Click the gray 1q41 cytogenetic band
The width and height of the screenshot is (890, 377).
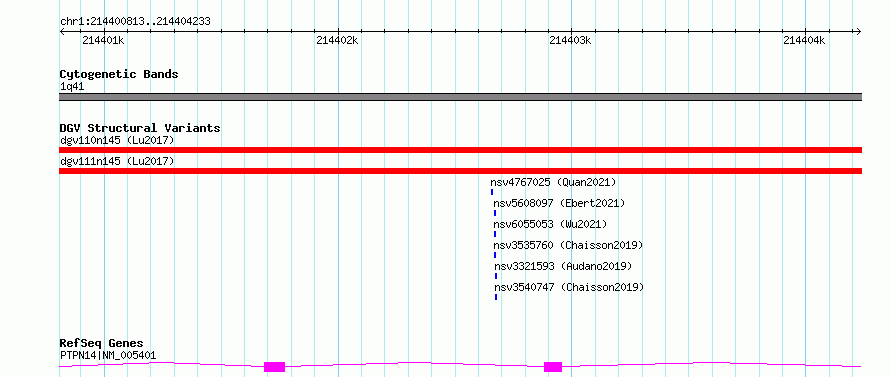point(460,97)
